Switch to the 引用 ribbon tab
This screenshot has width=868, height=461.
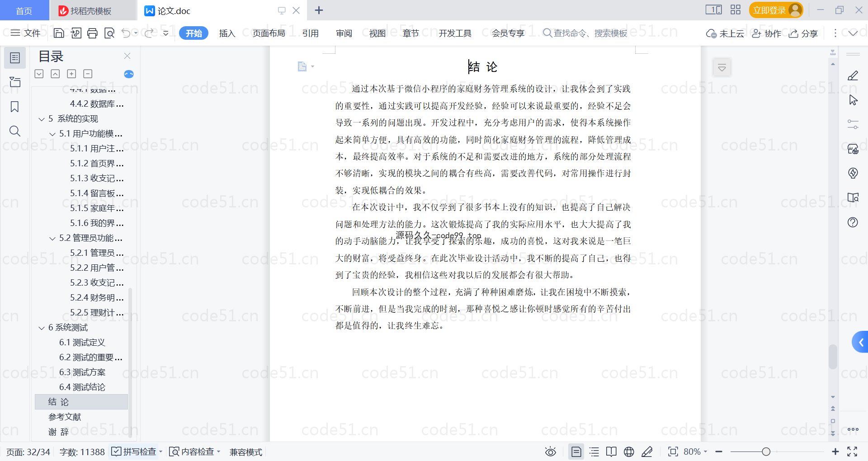(310, 33)
